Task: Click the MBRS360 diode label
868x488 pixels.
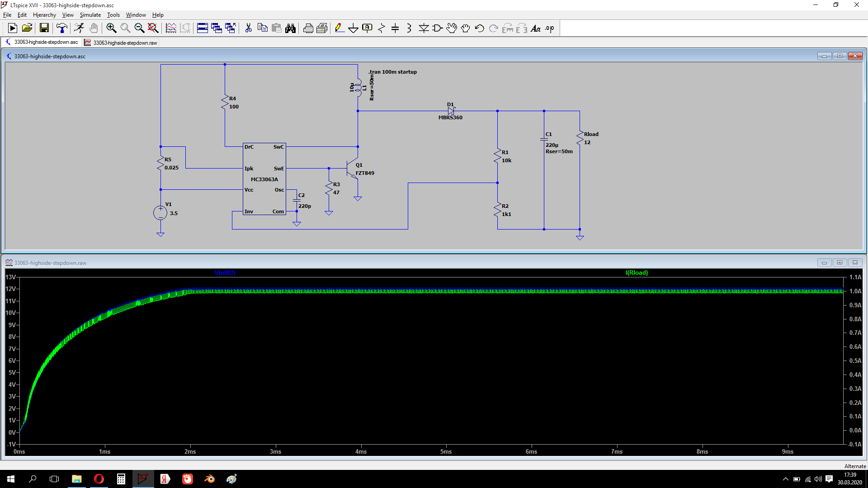Action: [450, 117]
